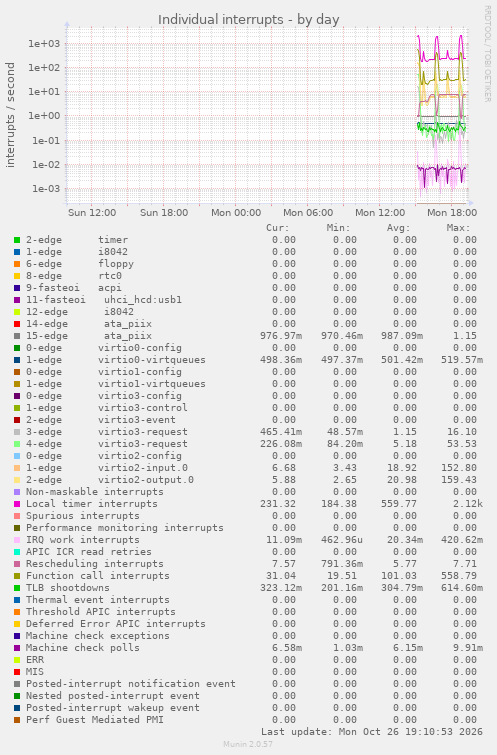Click the Max: column header

[x=458, y=228]
